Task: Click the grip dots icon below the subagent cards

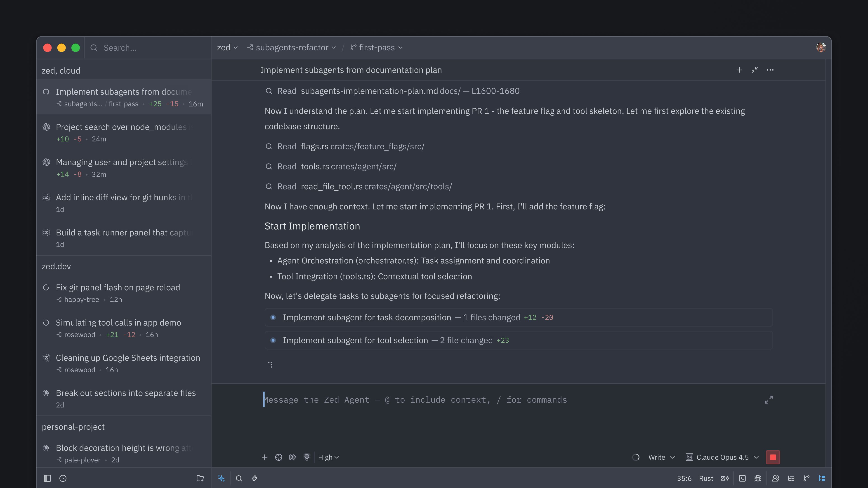Action: 270,365
